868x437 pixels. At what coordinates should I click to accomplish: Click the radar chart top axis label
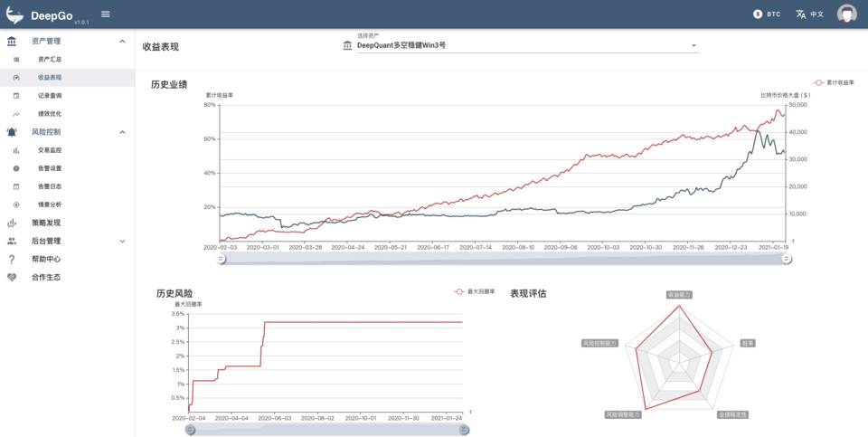[679, 295]
